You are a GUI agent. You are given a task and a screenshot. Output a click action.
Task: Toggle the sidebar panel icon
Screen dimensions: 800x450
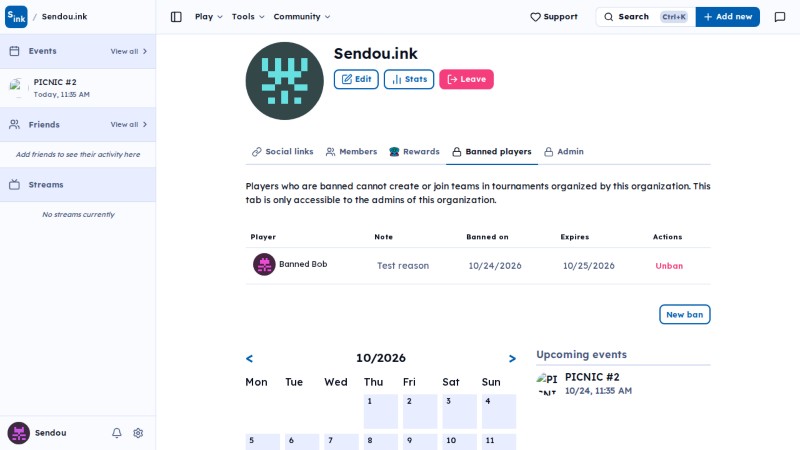coord(176,17)
